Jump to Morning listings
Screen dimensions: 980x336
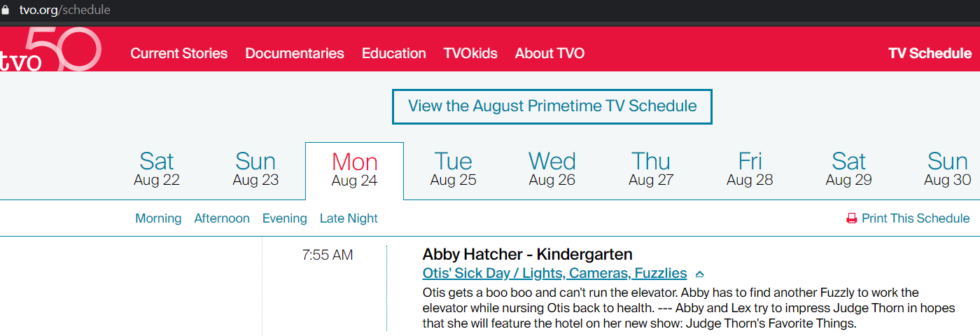click(x=158, y=218)
